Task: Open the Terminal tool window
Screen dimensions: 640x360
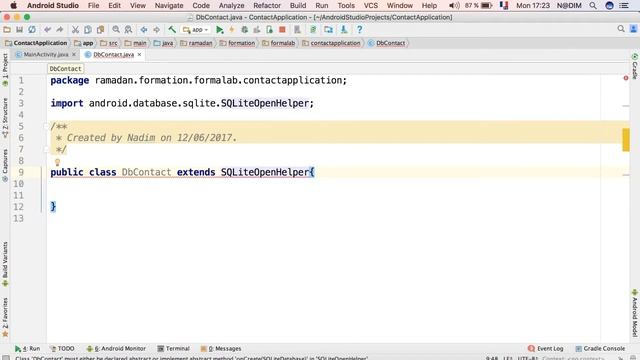Action: point(173,349)
